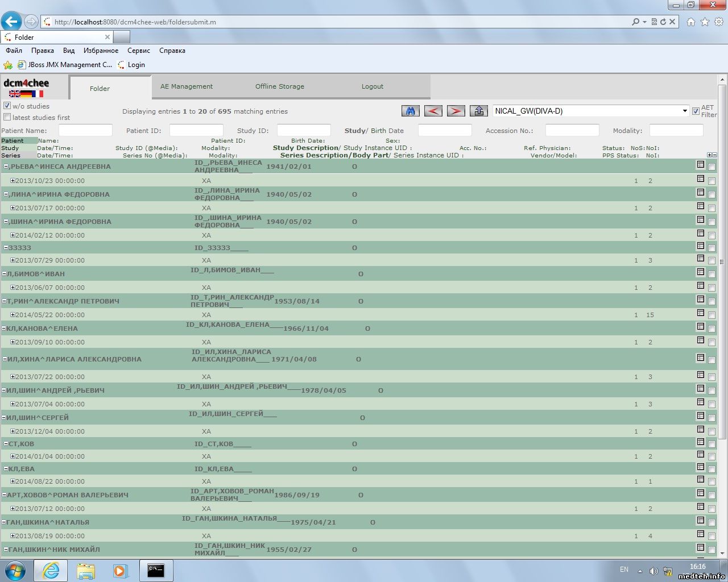Screen dimensions: 728x582
Task: Toggle the AET Filter checkbox
Action: pyautogui.click(x=696, y=111)
